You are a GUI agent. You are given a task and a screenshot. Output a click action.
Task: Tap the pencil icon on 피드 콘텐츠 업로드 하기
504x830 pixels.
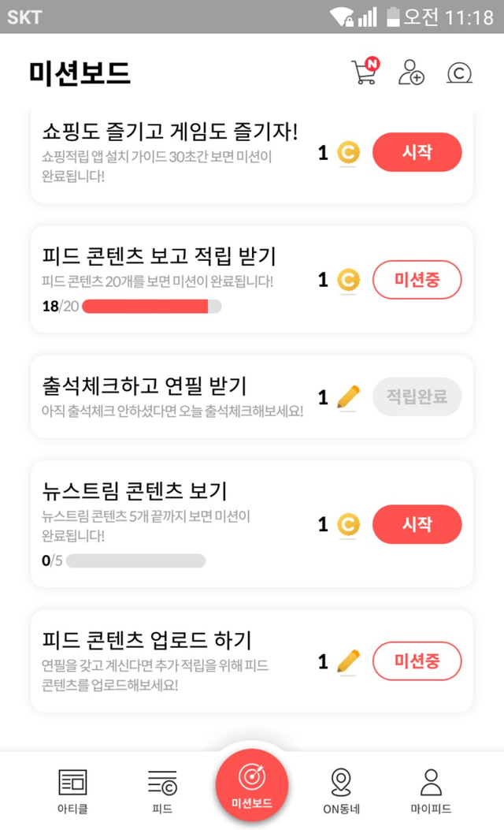(348, 661)
